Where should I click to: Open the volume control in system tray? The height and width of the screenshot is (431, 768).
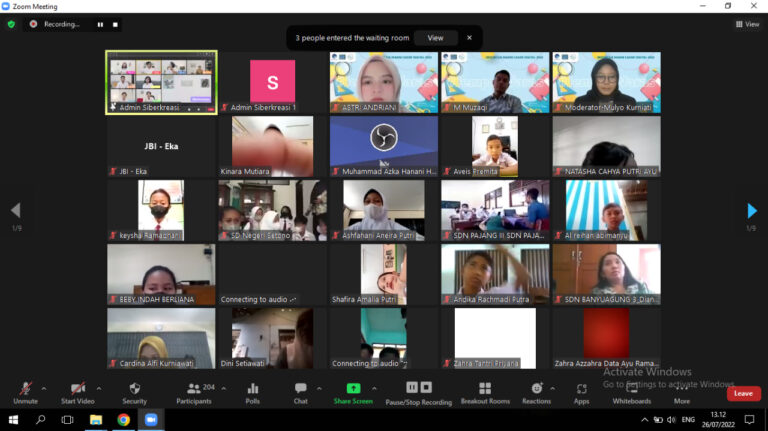(671, 420)
